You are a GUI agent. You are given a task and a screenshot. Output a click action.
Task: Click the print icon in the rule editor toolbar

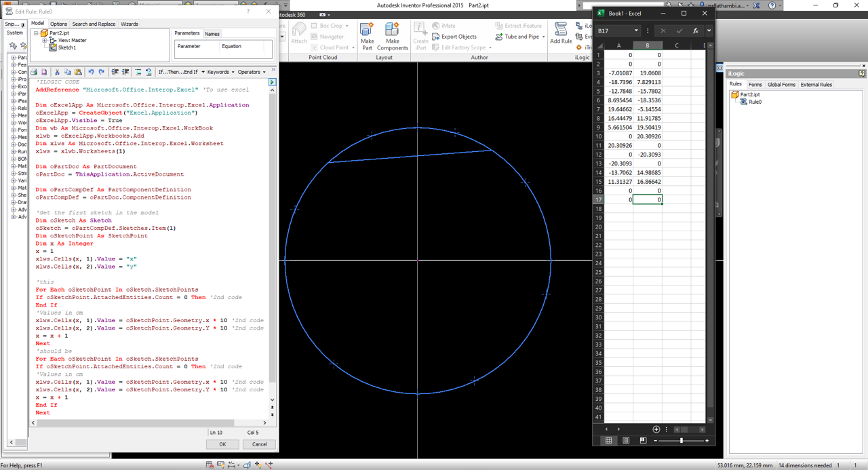tap(34, 72)
